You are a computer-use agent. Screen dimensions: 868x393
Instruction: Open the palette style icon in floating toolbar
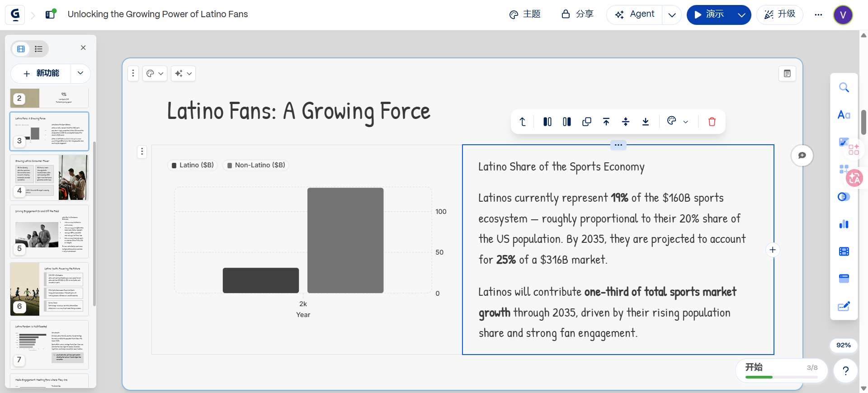pos(672,121)
